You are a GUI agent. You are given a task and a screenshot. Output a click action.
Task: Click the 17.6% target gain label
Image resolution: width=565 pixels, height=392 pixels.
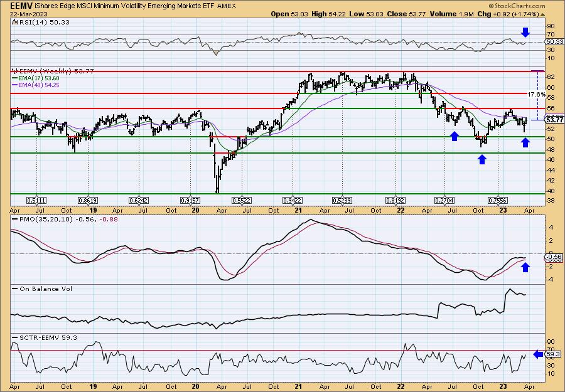pos(537,94)
